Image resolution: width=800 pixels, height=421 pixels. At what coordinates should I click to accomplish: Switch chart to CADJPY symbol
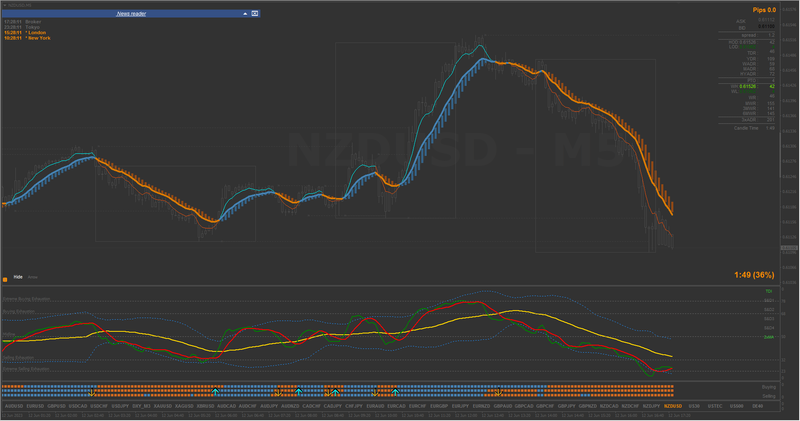coord(333,406)
